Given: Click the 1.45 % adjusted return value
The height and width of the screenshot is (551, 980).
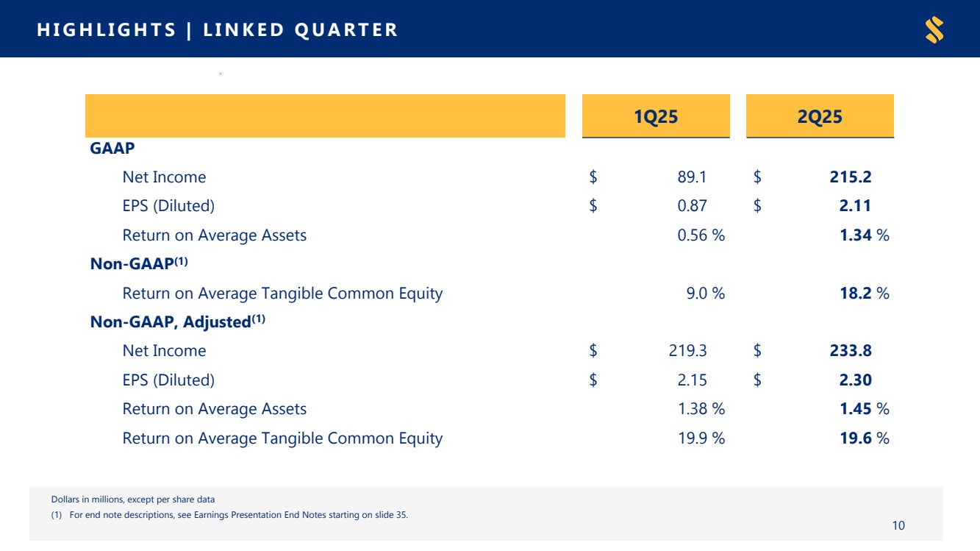Looking at the screenshot, I should click(x=864, y=409).
